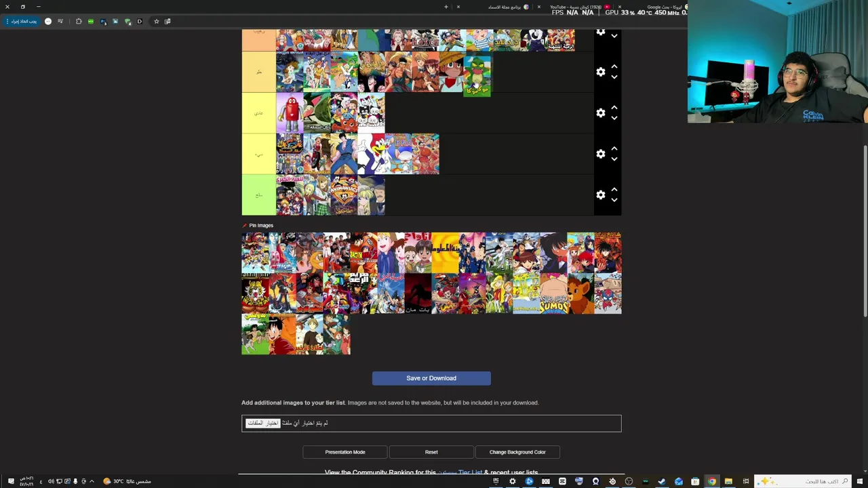Click Change Background Color button

coord(517,452)
